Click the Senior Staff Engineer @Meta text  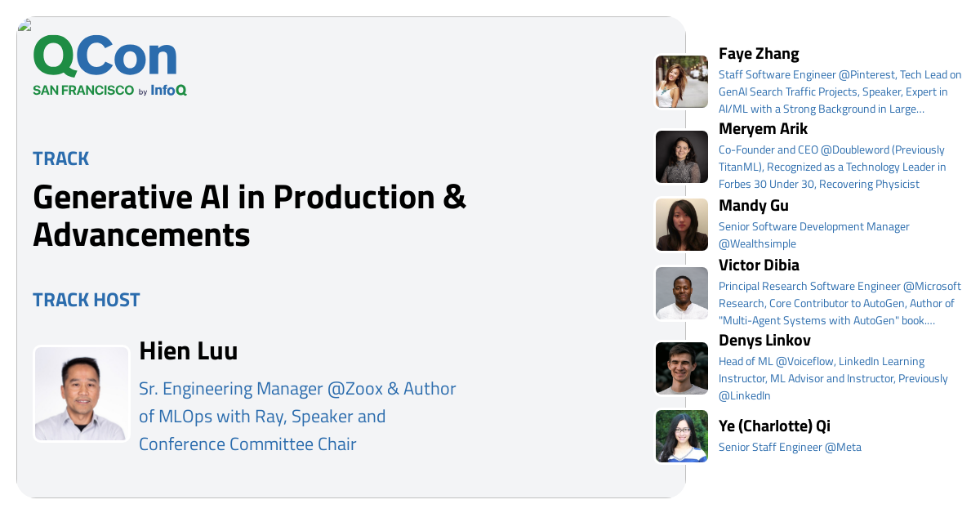tap(790, 447)
